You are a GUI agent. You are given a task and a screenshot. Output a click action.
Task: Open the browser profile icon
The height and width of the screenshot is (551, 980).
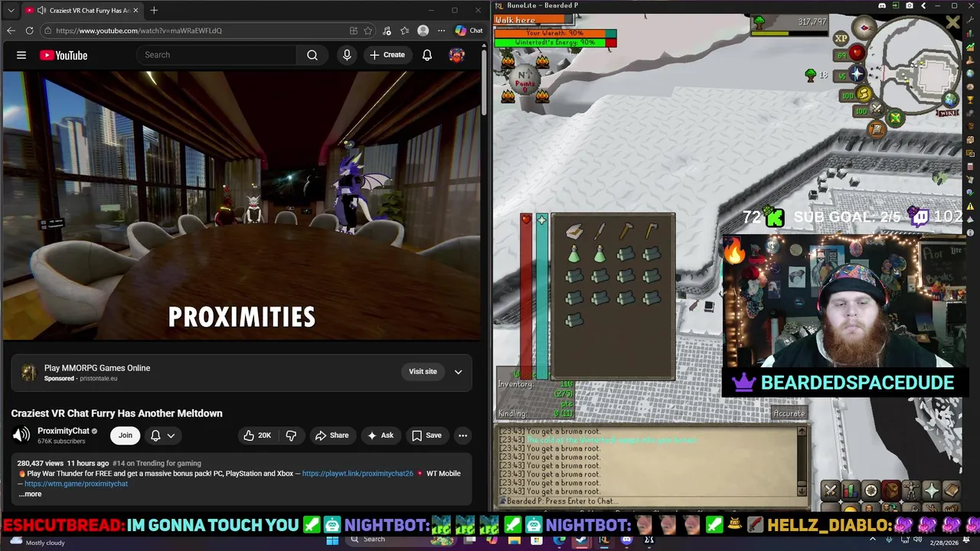[x=423, y=31]
